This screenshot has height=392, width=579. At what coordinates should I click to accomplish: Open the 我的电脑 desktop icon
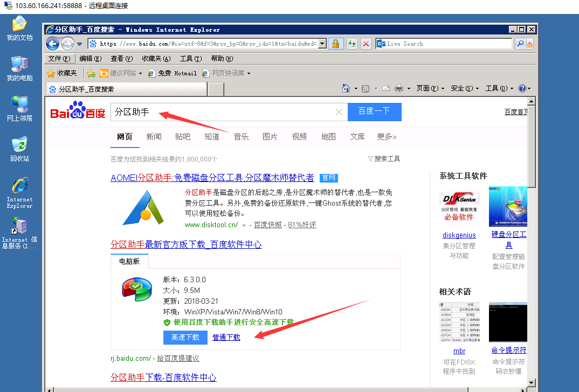[x=19, y=68]
